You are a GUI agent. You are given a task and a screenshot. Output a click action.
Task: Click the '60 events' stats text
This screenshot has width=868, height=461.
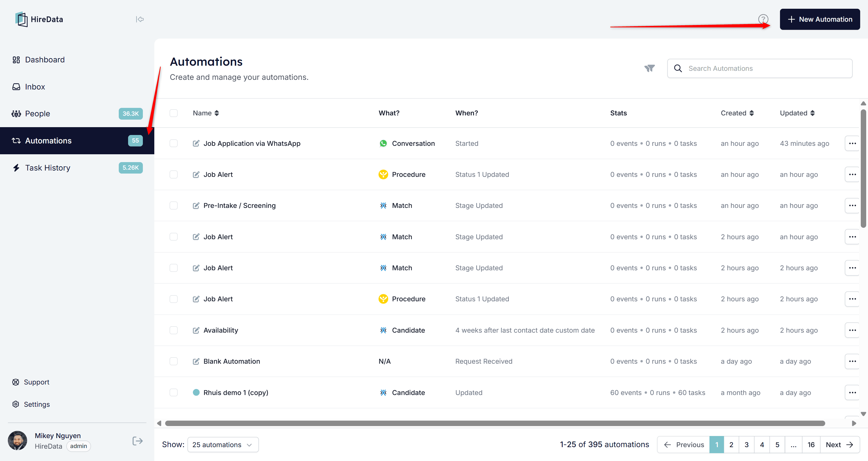626,393
